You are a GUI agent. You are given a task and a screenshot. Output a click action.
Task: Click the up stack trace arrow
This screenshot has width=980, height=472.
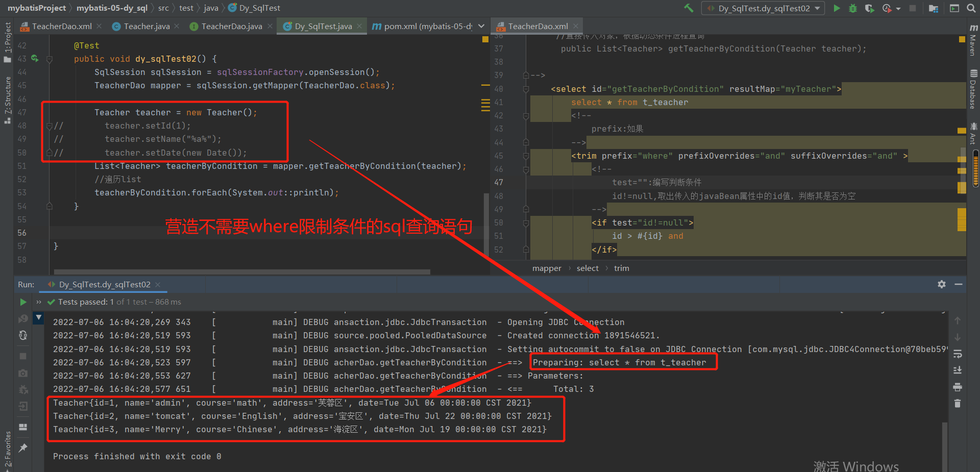[958, 320]
